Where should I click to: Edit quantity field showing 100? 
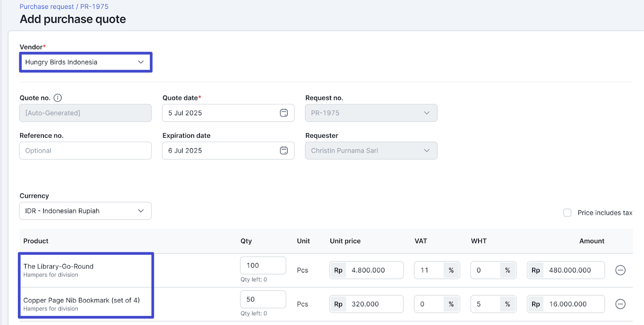tap(263, 266)
